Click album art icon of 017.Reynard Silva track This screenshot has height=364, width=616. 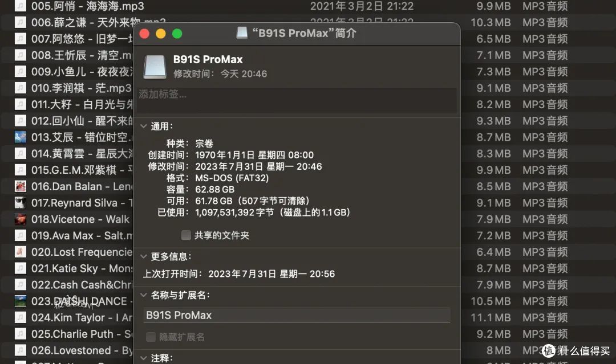coord(21,203)
